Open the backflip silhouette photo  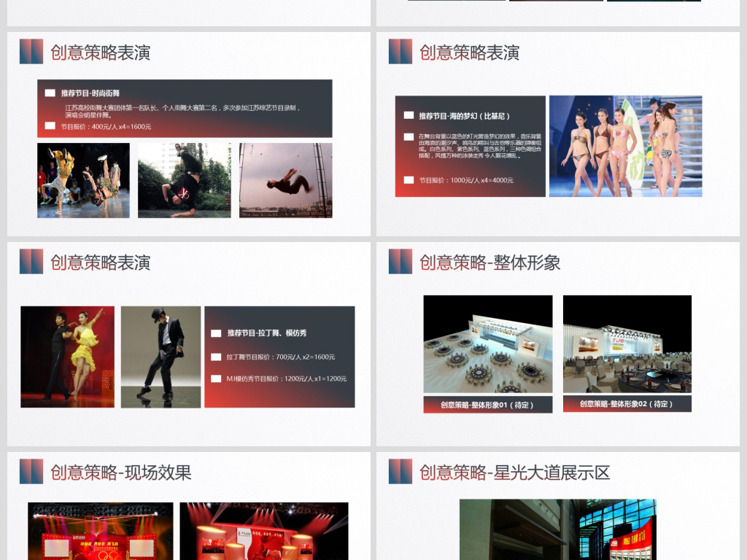click(285, 180)
